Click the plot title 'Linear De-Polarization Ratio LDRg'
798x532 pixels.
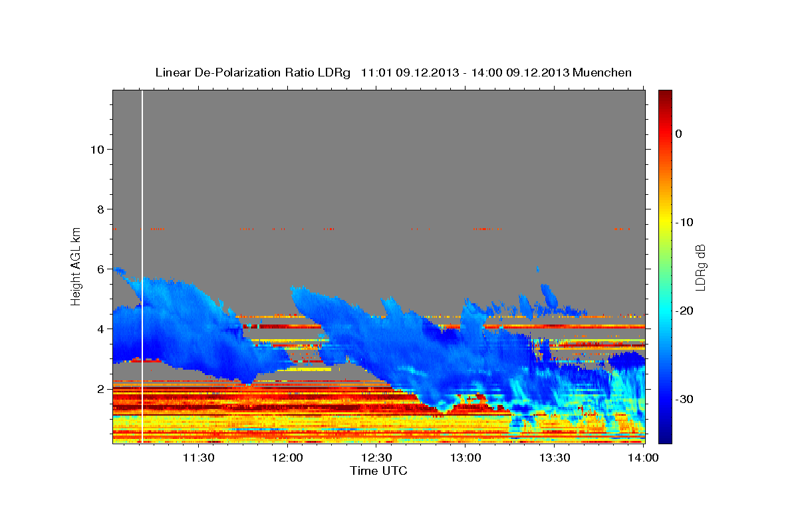253,72
